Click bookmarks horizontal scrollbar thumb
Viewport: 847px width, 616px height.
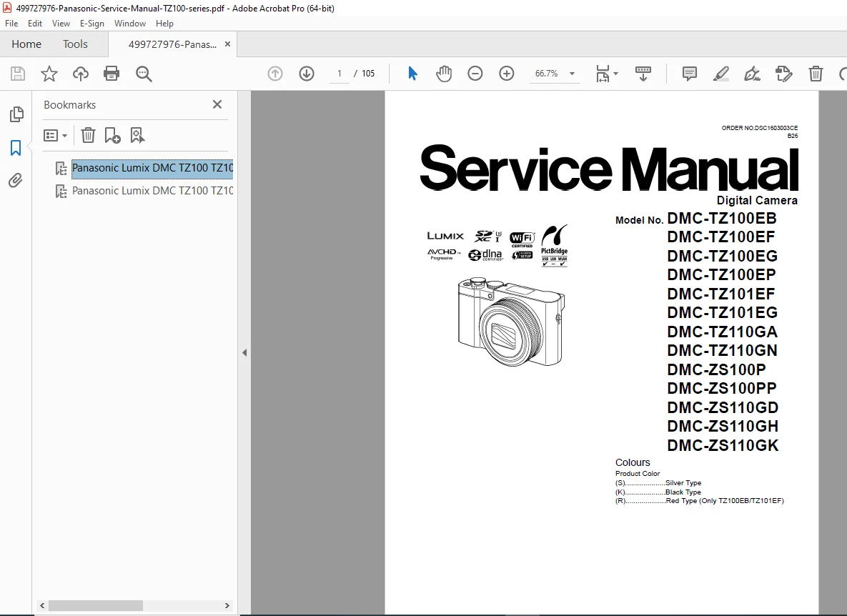click(96, 606)
